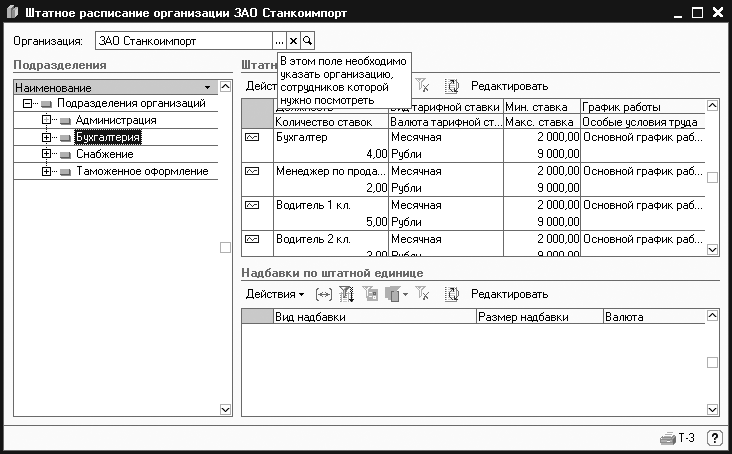This screenshot has width=732, height=454.
Task: Click Редактировать in the staff positions toolbar
Action: click(x=509, y=87)
